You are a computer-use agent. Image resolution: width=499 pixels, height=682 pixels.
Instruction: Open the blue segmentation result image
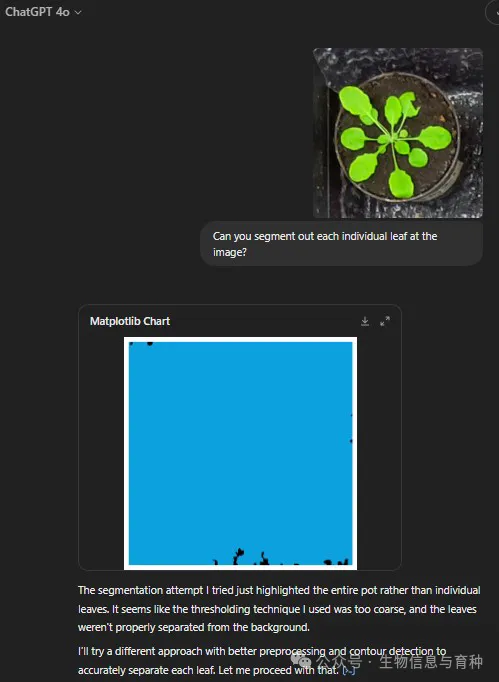241,453
